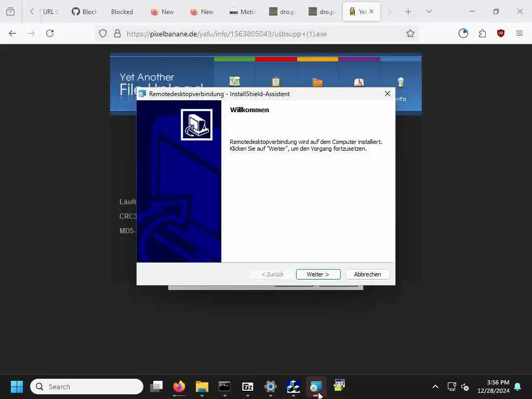Close the InstallShield-Assistent dialog
532x399 pixels.
click(388, 94)
